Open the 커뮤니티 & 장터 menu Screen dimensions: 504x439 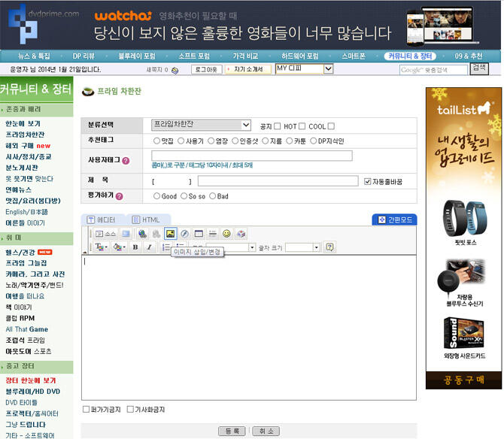pyautogui.click(x=410, y=56)
